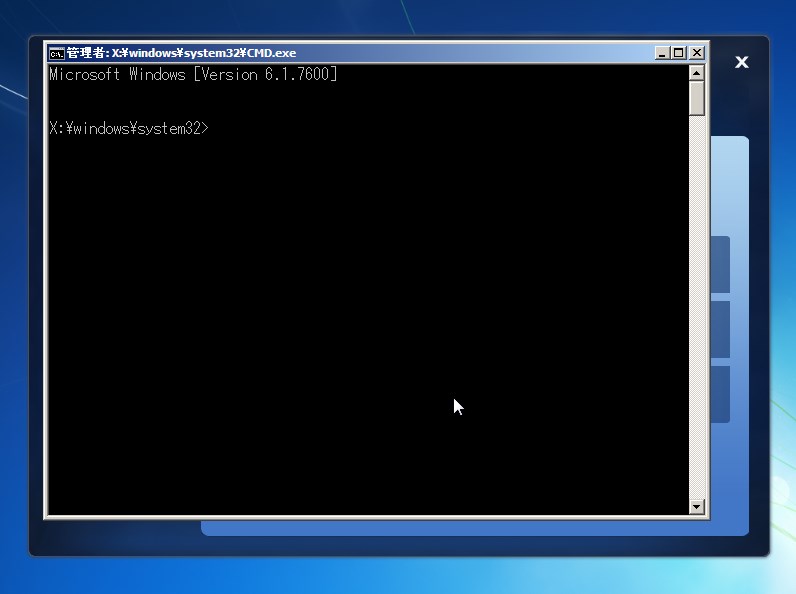Close the background dialog with white X

(x=742, y=62)
